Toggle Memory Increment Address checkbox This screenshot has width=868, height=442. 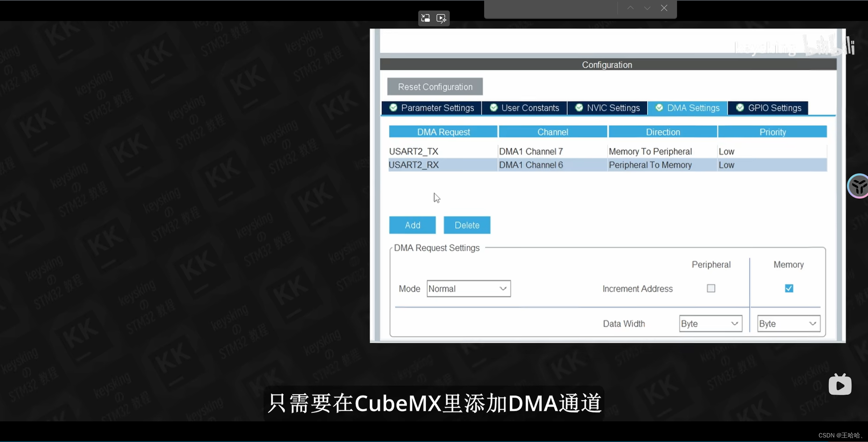[788, 288]
